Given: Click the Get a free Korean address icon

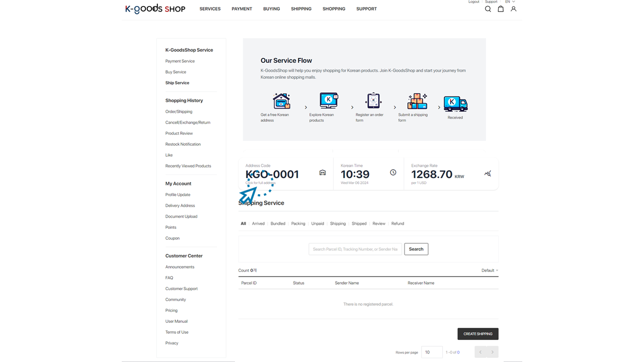Looking at the screenshot, I should (281, 101).
